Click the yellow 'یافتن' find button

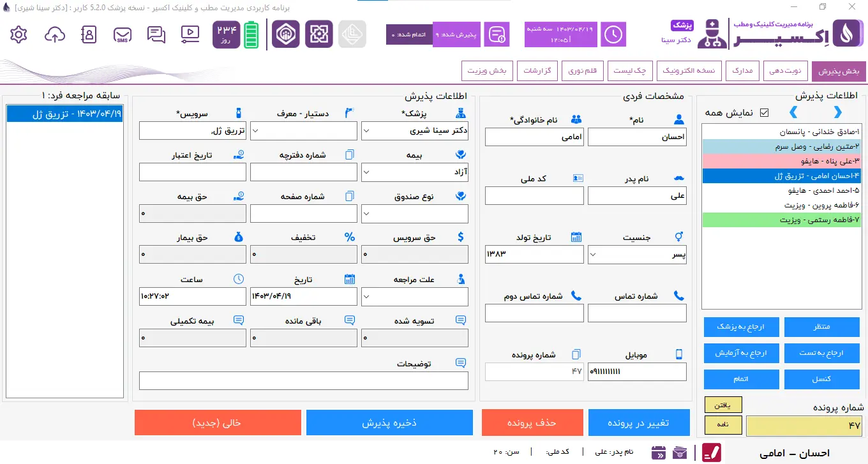pyautogui.click(x=723, y=405)
